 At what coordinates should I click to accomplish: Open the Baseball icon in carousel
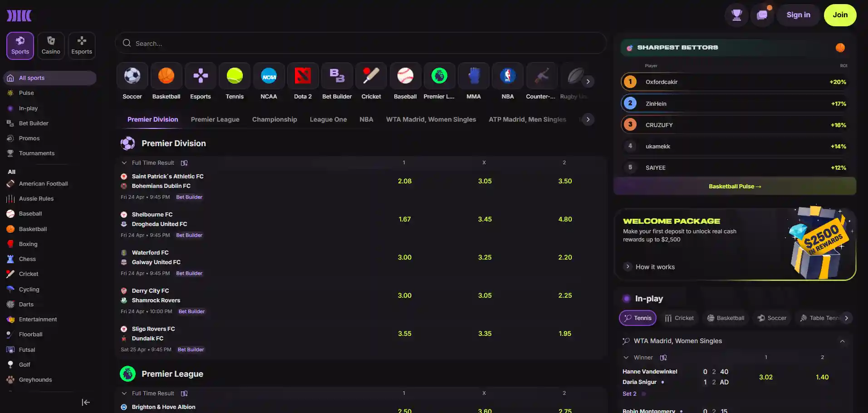(x=405, y=76)
